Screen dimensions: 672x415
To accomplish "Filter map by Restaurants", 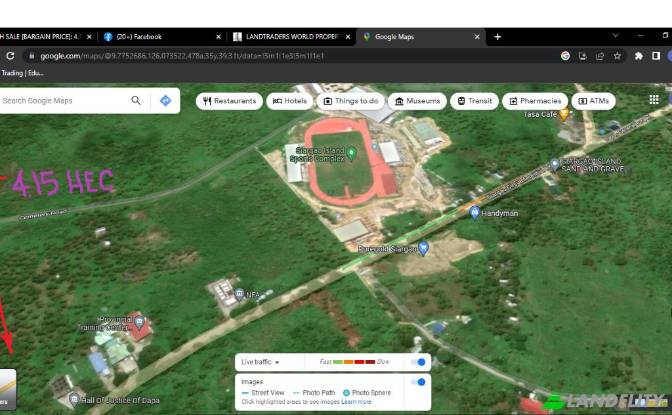I will coord(229,101).
